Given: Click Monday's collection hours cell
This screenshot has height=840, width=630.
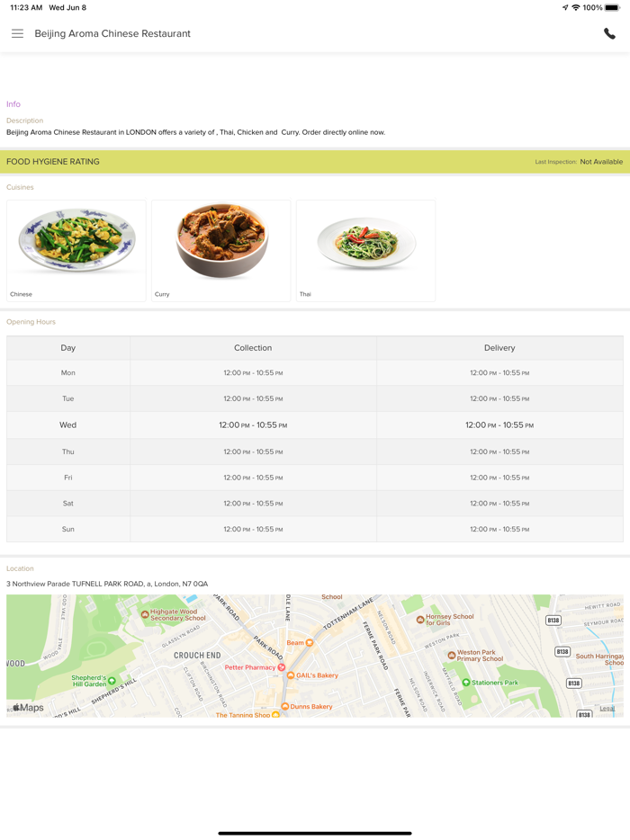Looking at the screenshot, I should [253, 373].
